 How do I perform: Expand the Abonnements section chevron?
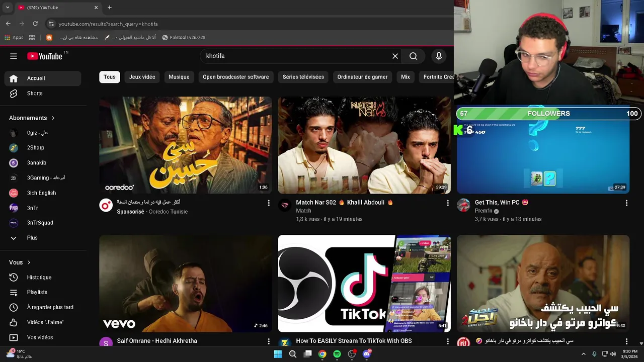[53, 118]
